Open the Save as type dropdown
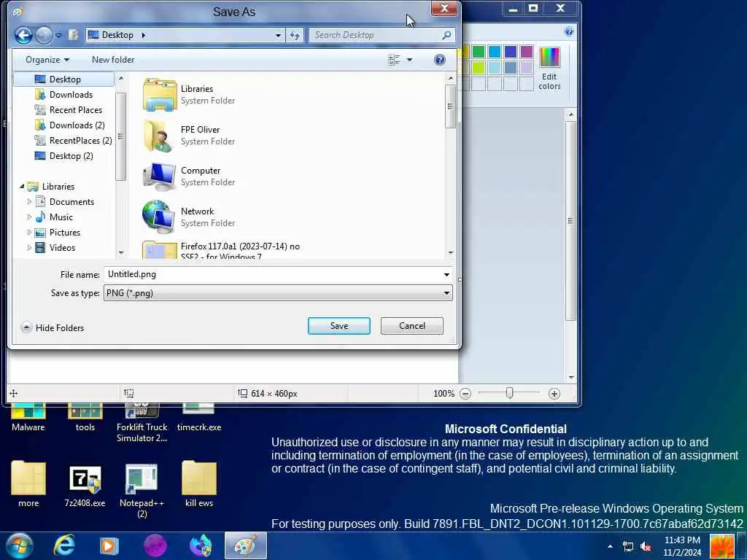This screenshot has height=560, width=747. (x=278, y=293)
